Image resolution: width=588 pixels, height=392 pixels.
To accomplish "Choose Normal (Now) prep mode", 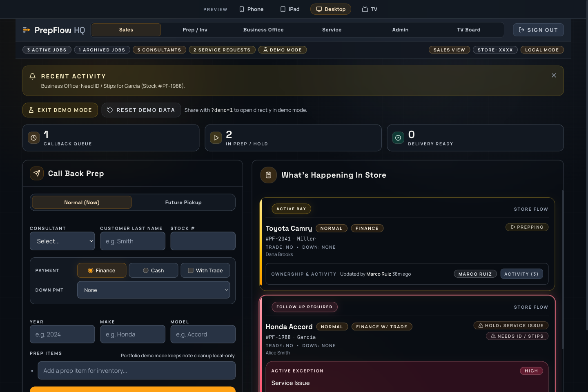I will (x=82, y=203).
